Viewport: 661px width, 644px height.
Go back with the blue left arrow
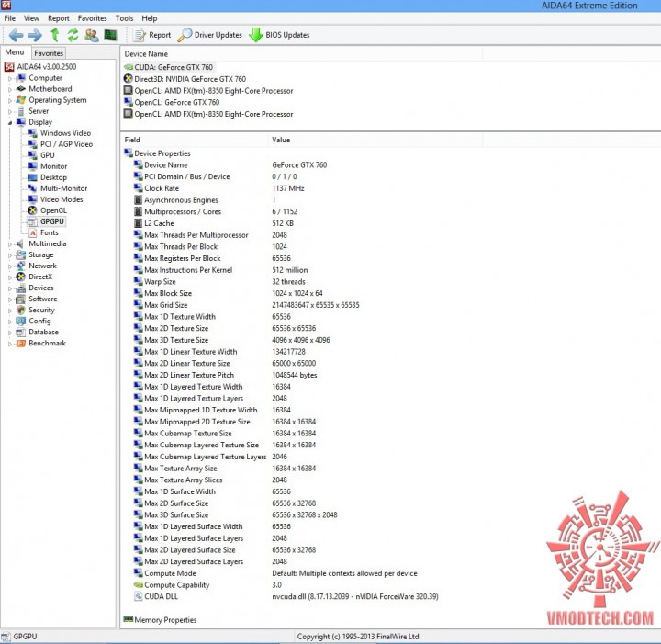(x=16, y=35)
